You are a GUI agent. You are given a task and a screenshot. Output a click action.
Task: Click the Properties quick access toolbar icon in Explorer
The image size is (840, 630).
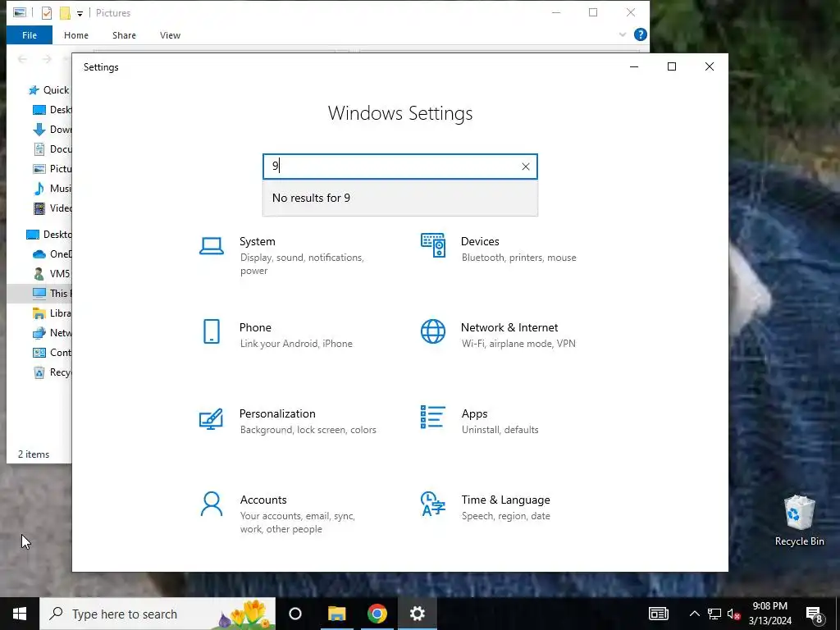click(47, 13)
